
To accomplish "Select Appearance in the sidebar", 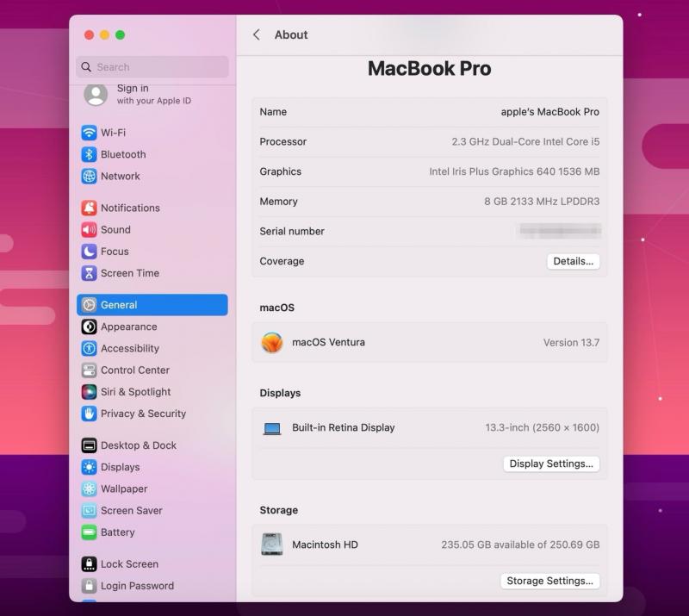I will 128,327.
